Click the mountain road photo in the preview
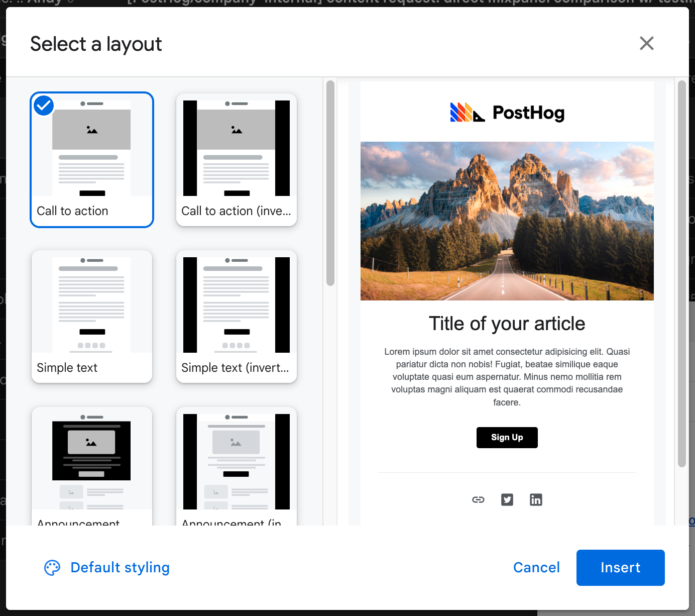695x616 pixels. [507, 221]
